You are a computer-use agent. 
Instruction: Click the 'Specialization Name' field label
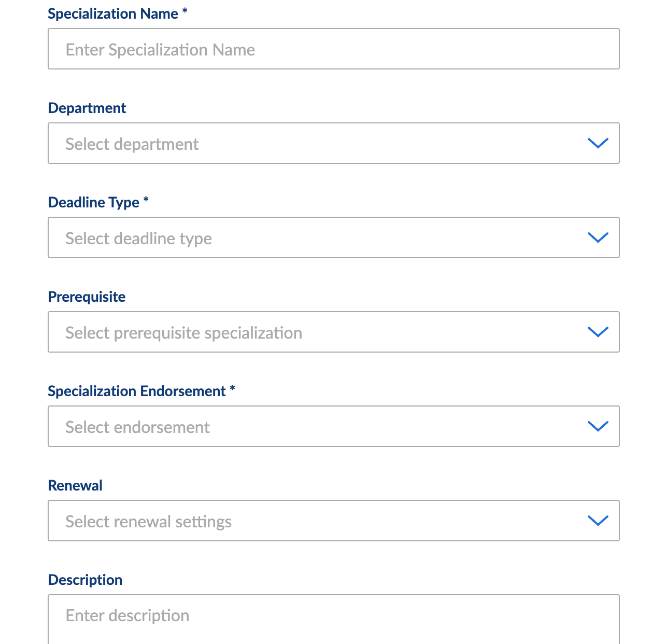(x=113, y=14)
